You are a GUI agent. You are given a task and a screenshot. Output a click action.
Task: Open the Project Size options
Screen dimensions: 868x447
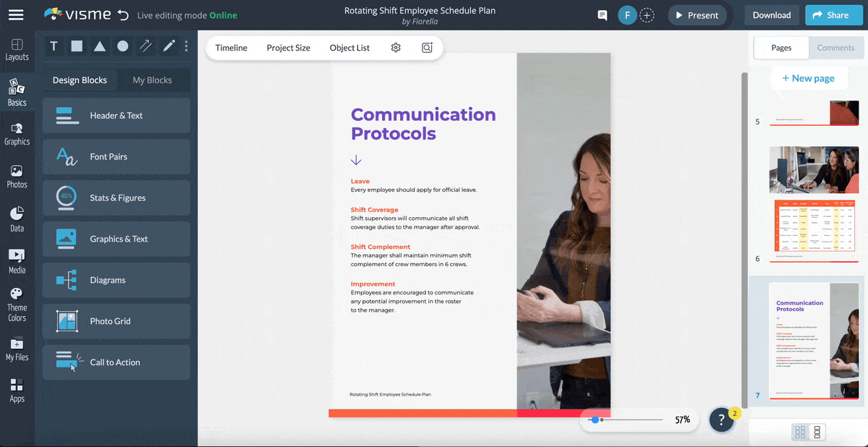tap(288, 48)
